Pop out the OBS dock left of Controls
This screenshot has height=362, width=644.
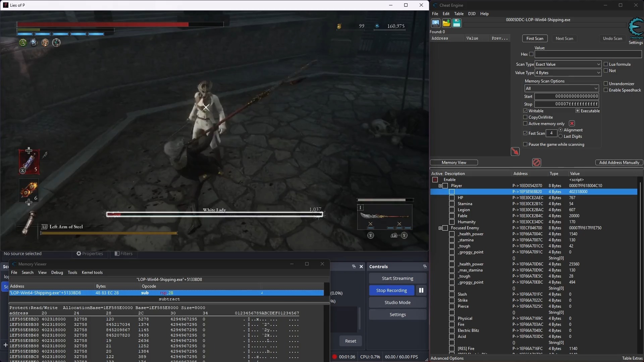[x=354, y=266]
